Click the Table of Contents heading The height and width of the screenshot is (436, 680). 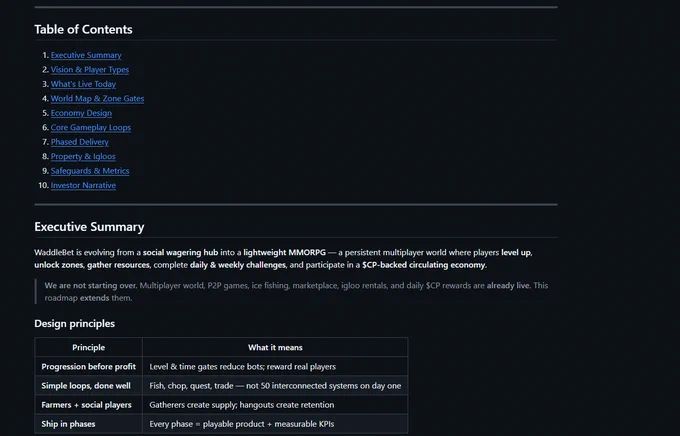coord(83,30)
